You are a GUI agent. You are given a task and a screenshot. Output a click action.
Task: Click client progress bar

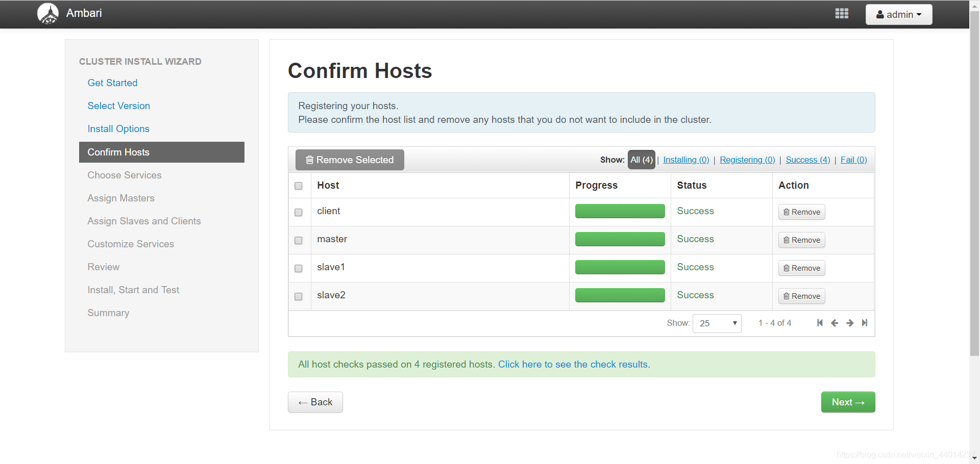click(620, 211)
